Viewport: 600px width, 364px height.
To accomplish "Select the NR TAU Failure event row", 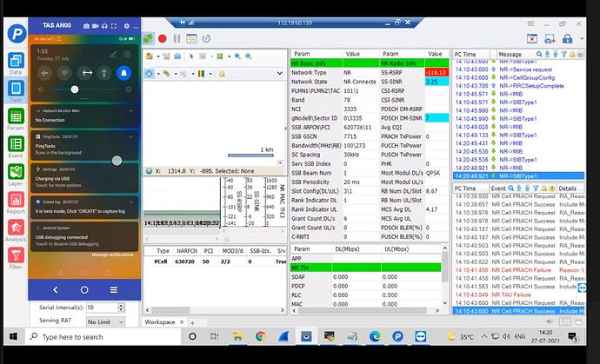I will point(518,295).
